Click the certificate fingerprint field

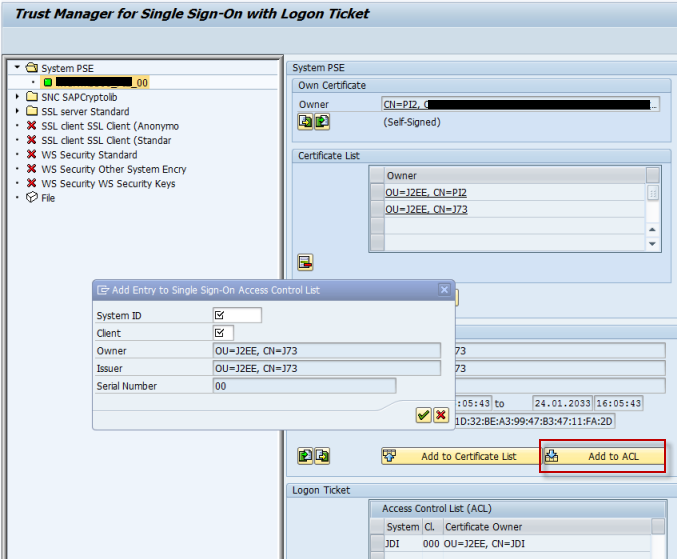(535, 421)
